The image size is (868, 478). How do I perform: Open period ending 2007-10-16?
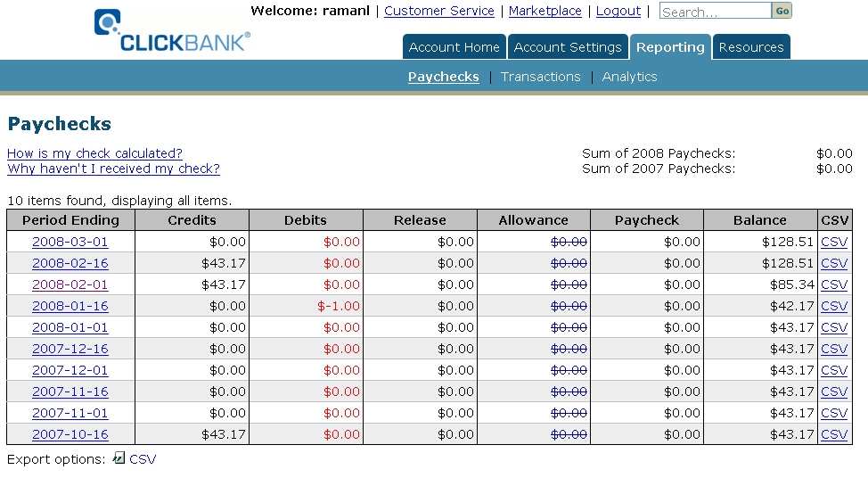(x=70, y=435)
